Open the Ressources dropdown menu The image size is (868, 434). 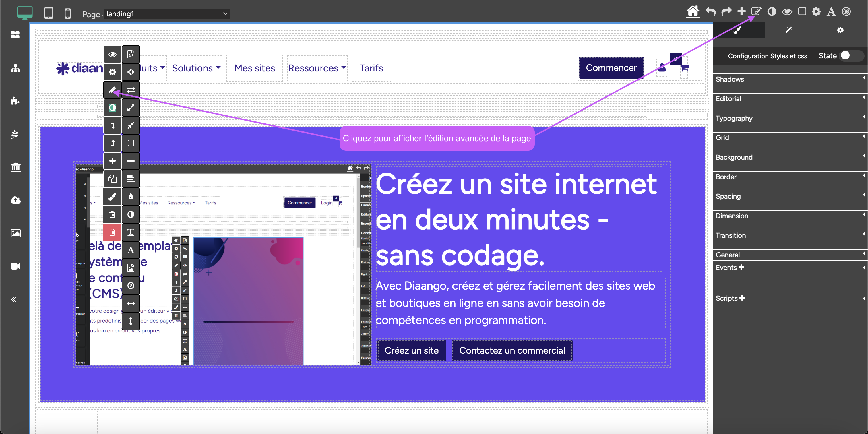point(317,68)
